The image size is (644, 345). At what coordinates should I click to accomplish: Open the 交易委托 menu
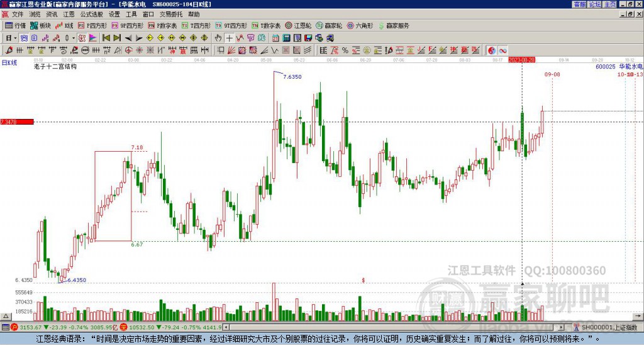171,14
